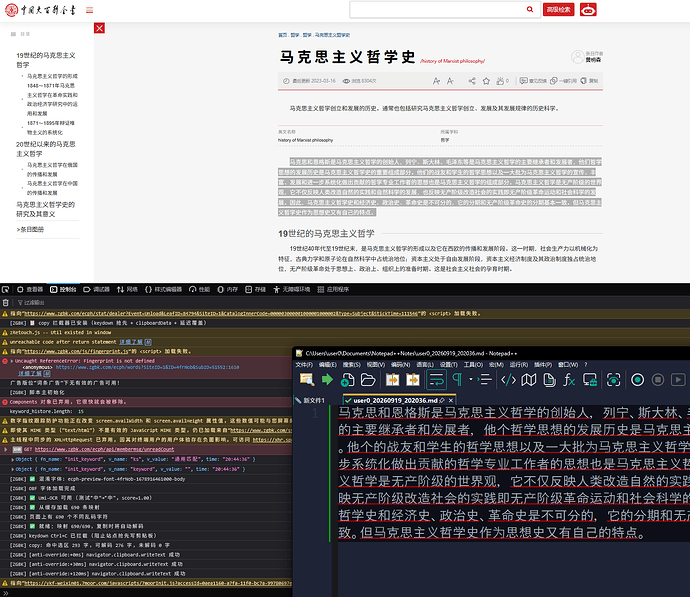Click the monitoring eye icon in Notepad++
Image resolution: width=690 pixels, height=597 pixels.
coord(613,379)
